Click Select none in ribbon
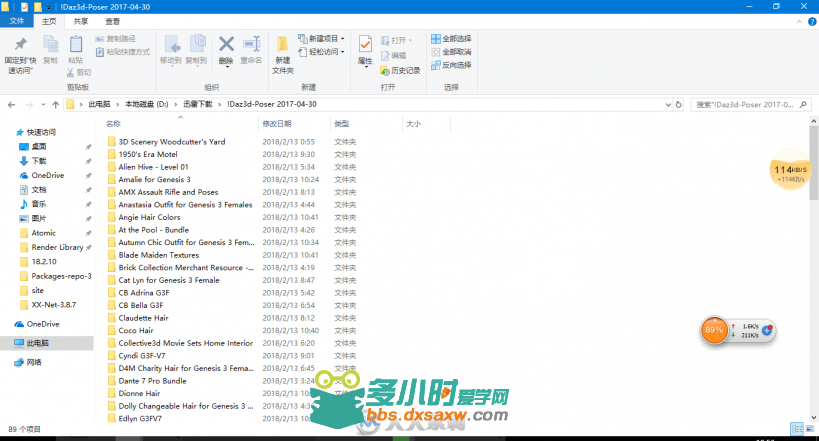This screenshot has height=441, width=819. (451, 52)
